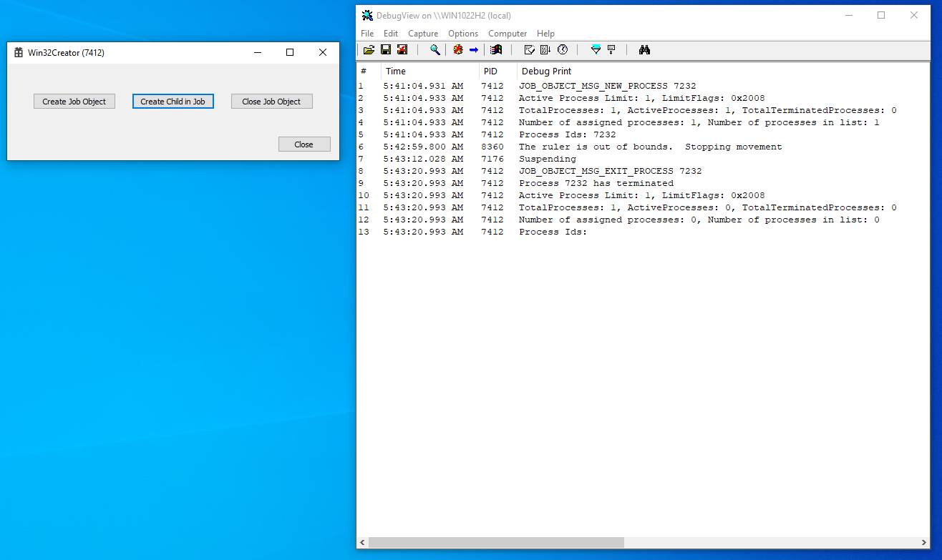Image resolution: width=942 pixels, height=560 pixels.
Task: Click the Create Child in Job button
Action: (173, 102)
